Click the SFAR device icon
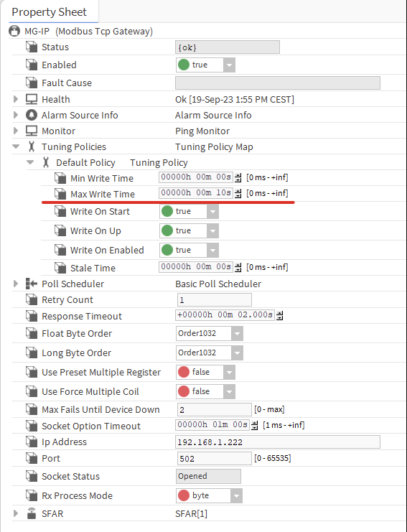 [32, 513]
